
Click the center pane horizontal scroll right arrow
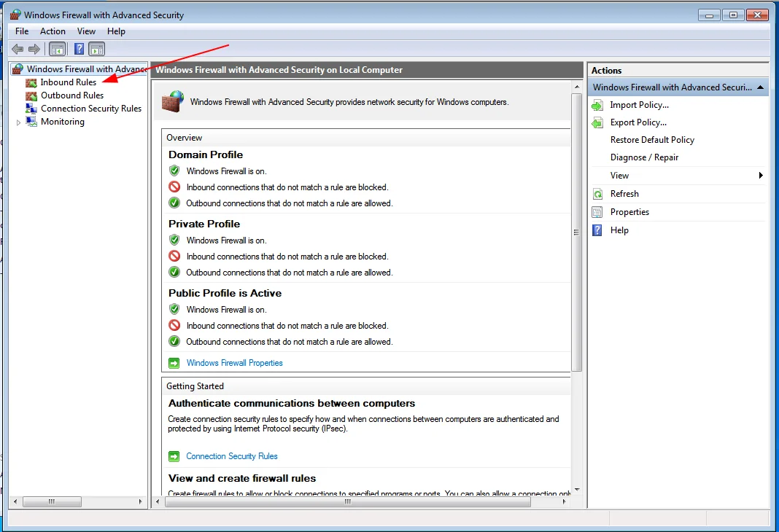pos(564,501)
